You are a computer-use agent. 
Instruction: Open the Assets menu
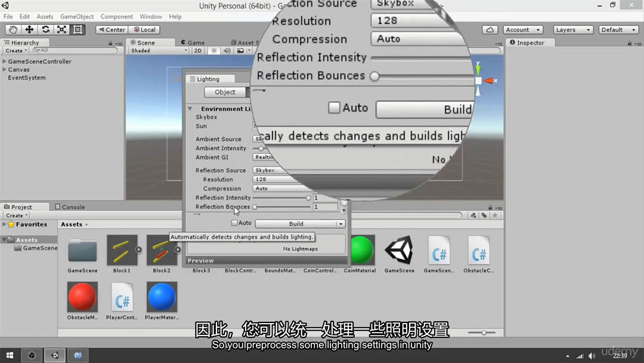(x=45, y=17)
